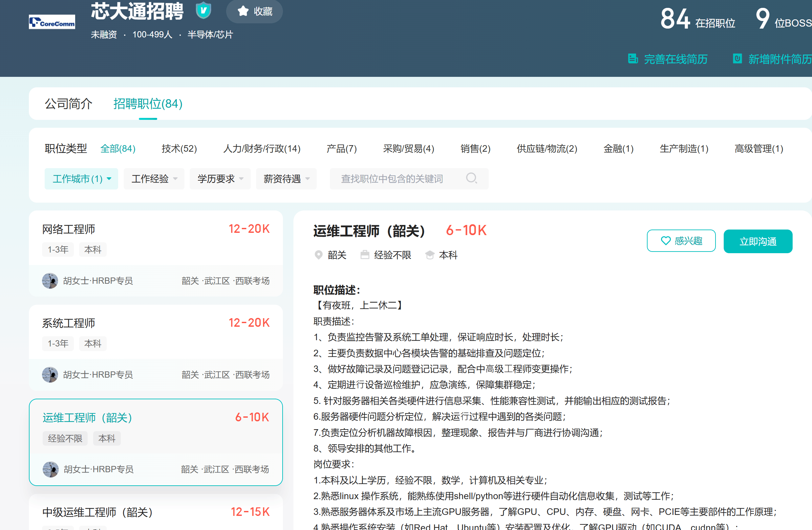Select 销售(2) category
812x530 pixels.
[475, 148]
